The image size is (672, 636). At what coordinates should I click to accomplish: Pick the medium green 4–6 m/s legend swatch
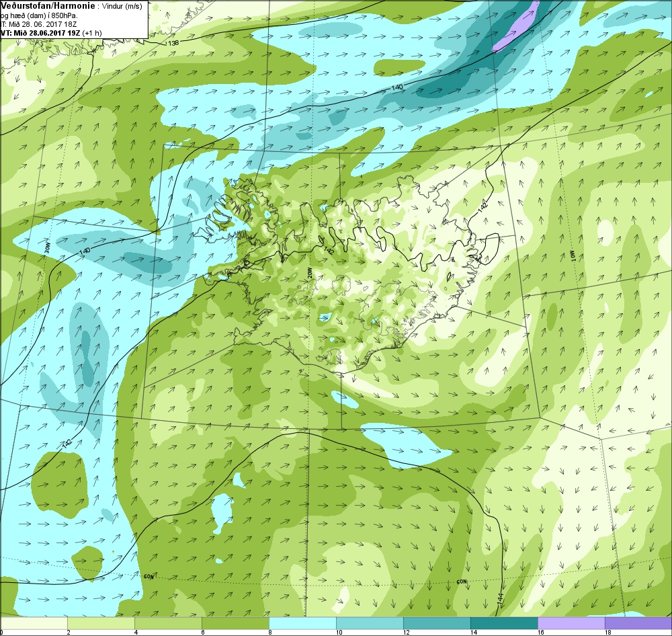(x=168, y=623)
